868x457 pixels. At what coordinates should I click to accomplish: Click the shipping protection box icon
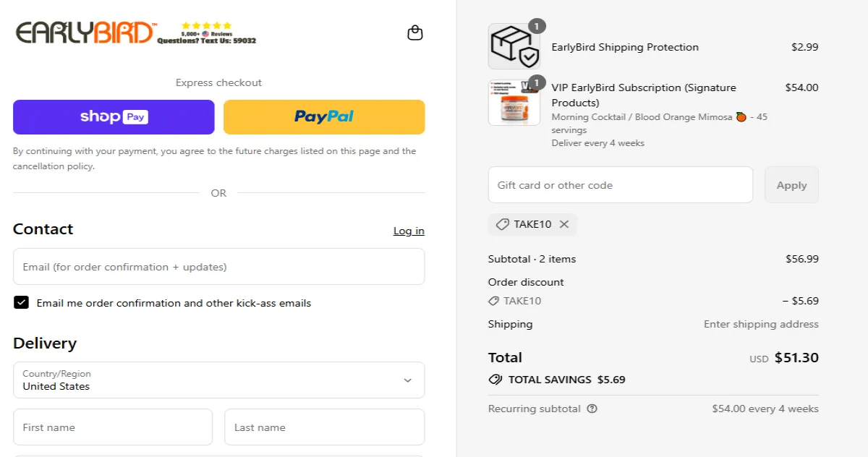pos(514,46)
